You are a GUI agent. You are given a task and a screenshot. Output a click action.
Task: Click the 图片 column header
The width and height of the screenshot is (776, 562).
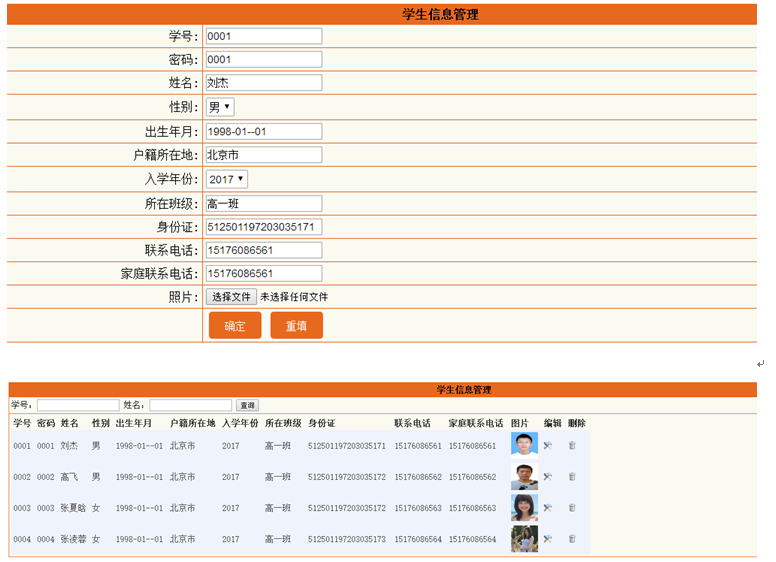(520, 423)
